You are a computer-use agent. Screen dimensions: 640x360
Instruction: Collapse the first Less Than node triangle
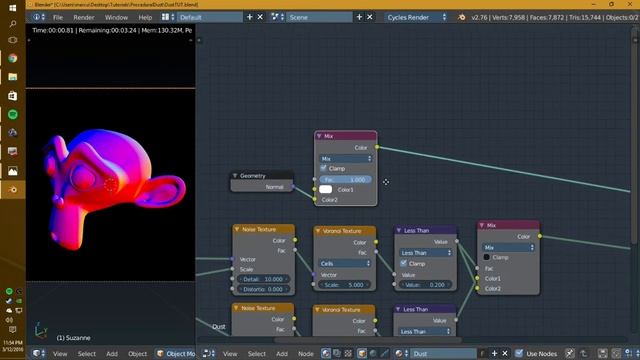pyautogui.click(x=399, y=230)
